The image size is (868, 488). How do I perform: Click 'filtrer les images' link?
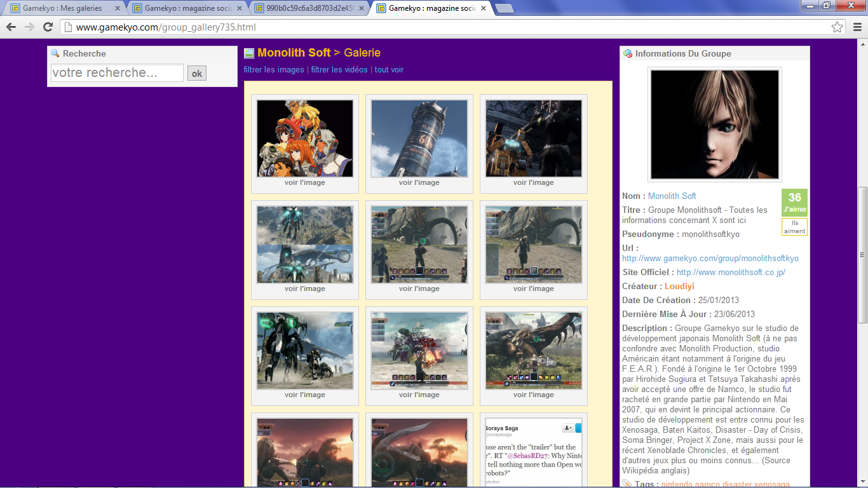pyautogui.click(x=274, y=70)
